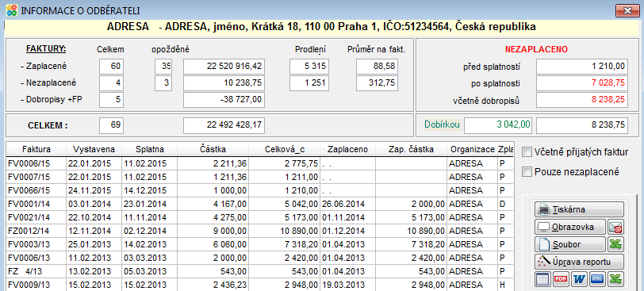Screen dimensions: 644x291
Task: Click Dobropisy amount field -38 727,00
Action: tap(224, 100)
